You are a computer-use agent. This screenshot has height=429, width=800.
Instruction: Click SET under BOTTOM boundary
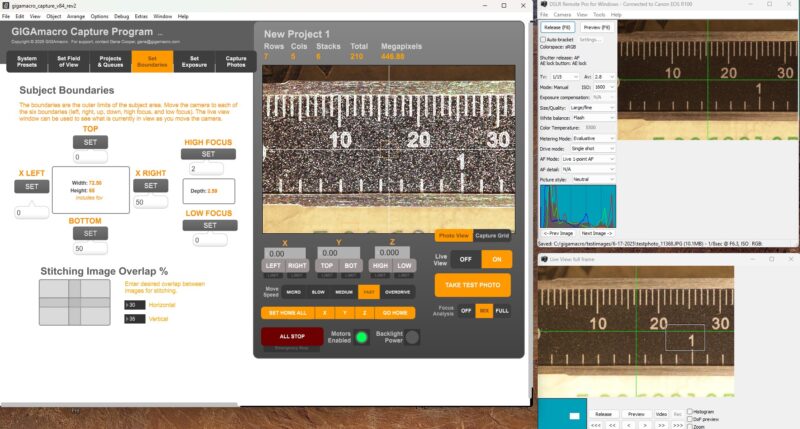[90, 234]
